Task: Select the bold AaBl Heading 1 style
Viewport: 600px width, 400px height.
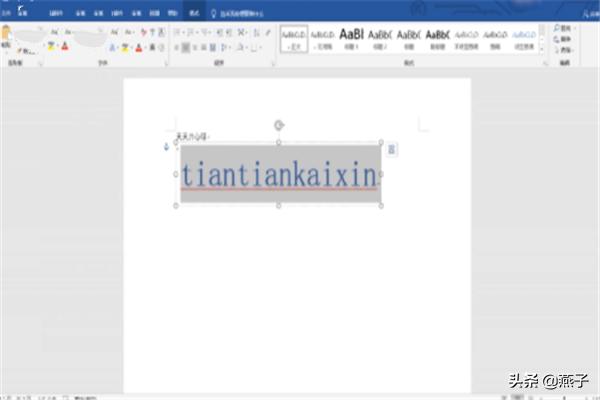Action: tap(351, 36)
